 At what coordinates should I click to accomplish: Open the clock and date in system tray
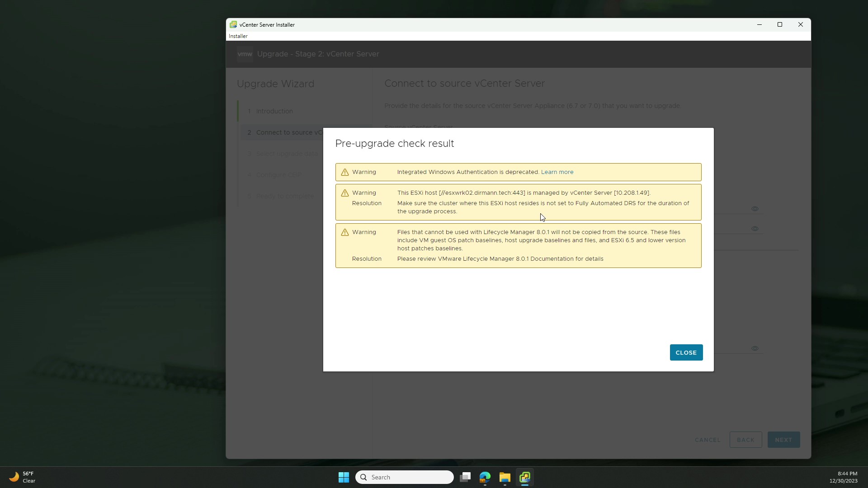click(x=843, y=477)
